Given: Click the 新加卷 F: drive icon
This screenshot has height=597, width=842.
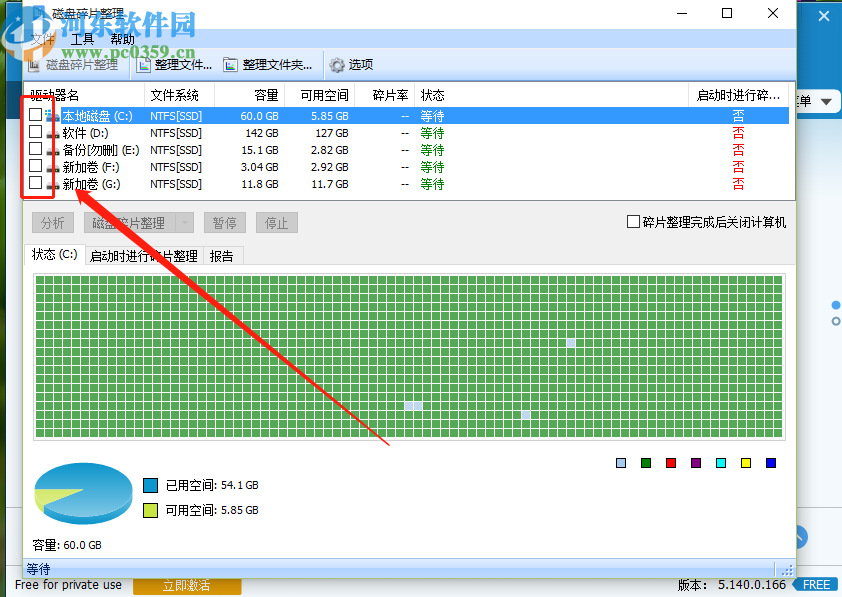Looking at the screenshot, I should 52,168.
